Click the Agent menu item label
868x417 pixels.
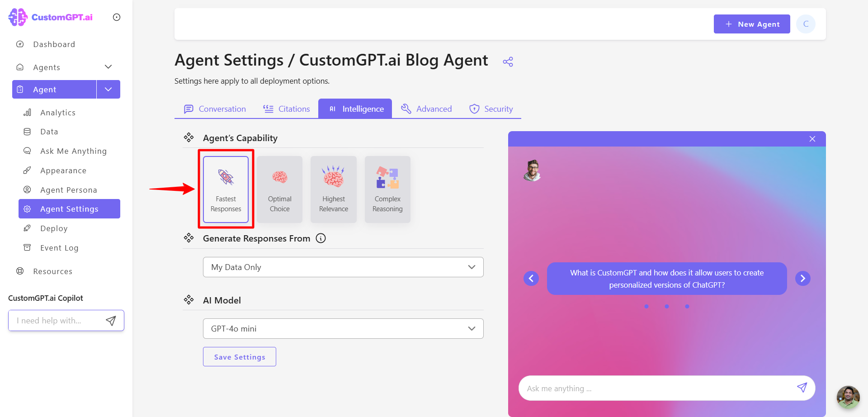(45, 90)
